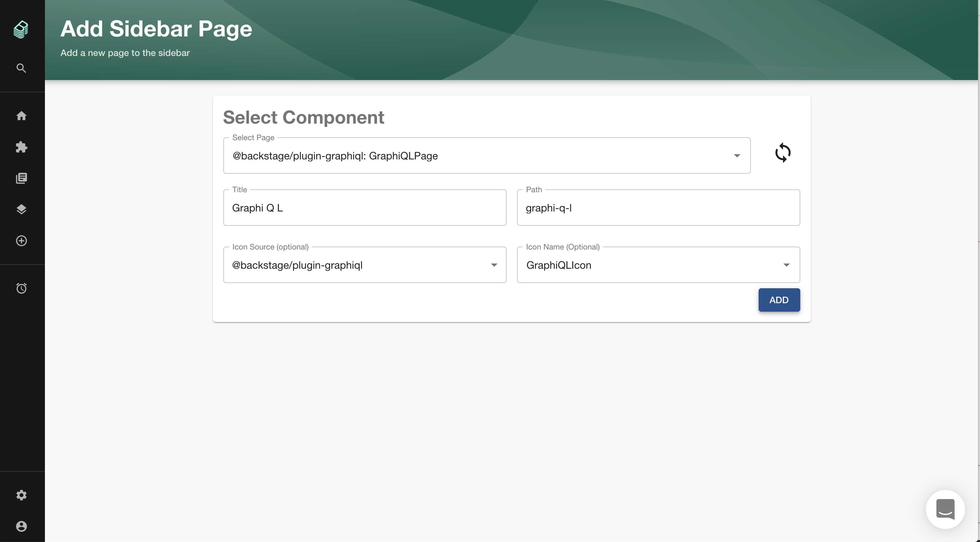Click the refresh sync icon
The height and width of the screenshot is (542, 980).
click(x=783, y=153)
